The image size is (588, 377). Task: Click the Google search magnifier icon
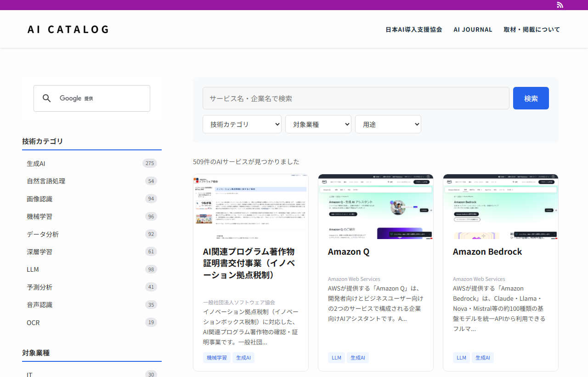46,98
